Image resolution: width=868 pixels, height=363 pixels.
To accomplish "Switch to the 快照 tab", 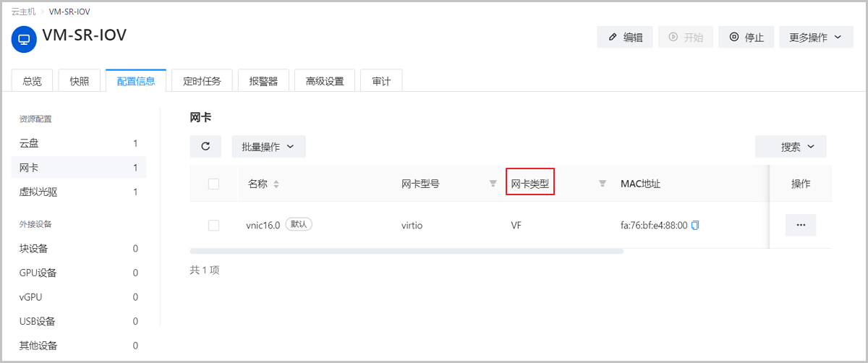I will click(80, 81).
